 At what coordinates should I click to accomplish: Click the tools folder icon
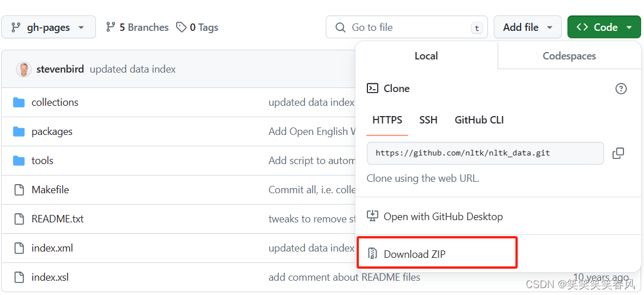click(19, 161)
